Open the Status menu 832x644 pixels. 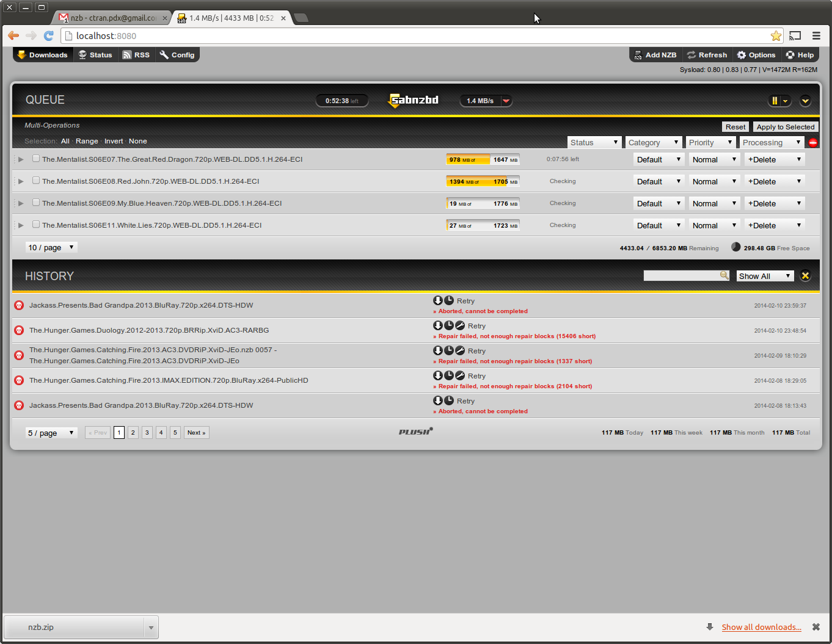[x=95, y=55]
